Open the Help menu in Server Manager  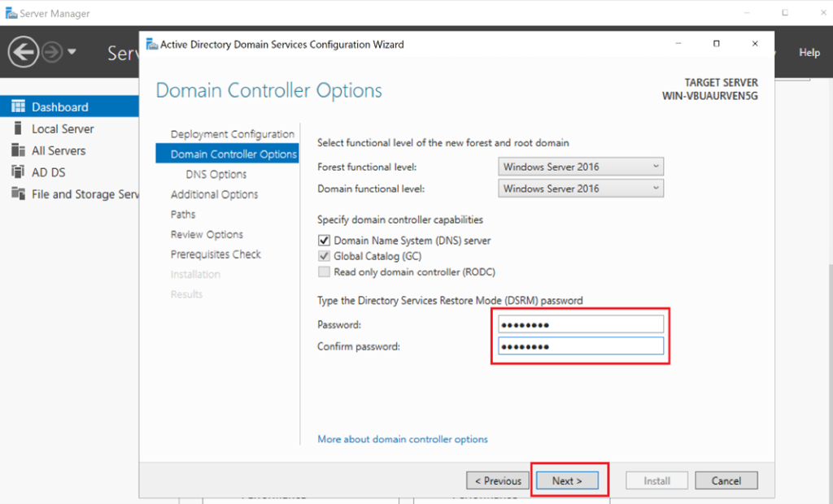809,52
